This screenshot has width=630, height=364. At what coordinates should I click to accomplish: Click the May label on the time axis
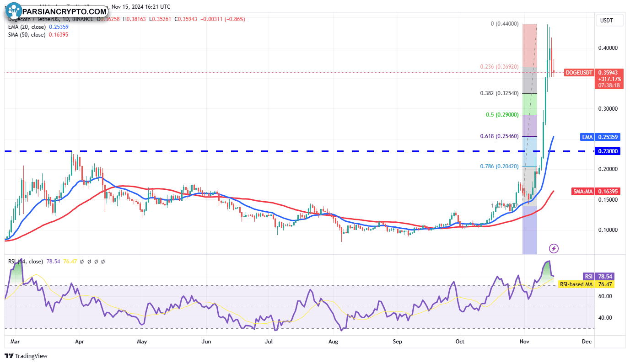pos(142,341)
